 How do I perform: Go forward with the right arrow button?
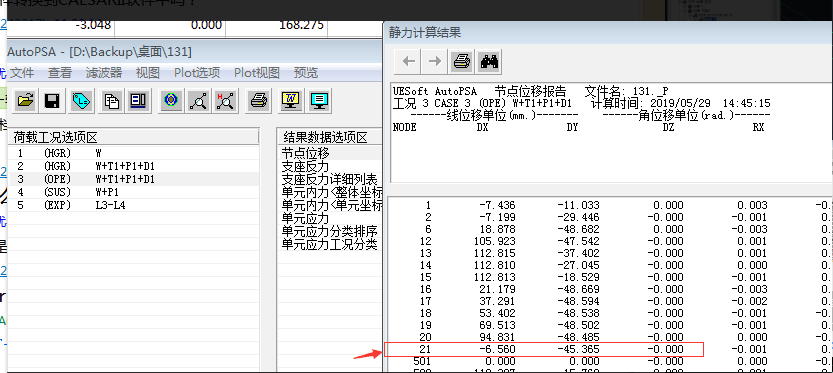point(434,62)
